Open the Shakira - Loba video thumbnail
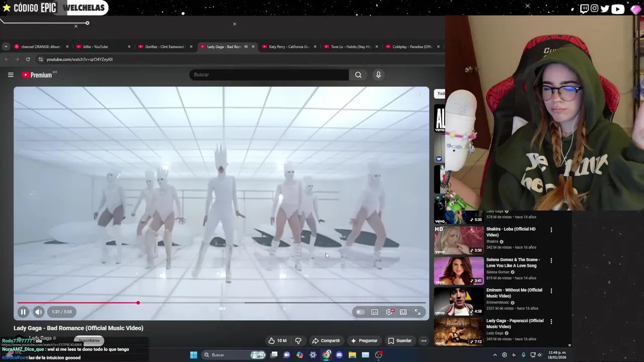644x362 pixels. pos(459,240)
